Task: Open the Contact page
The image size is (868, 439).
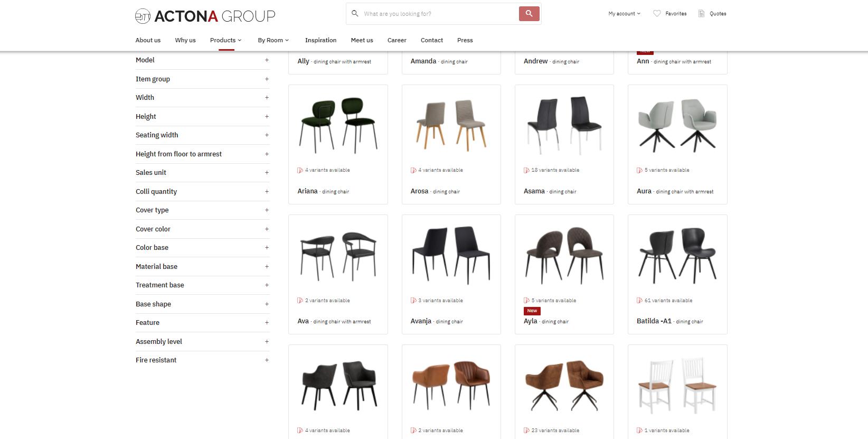Action: [432, 40]
